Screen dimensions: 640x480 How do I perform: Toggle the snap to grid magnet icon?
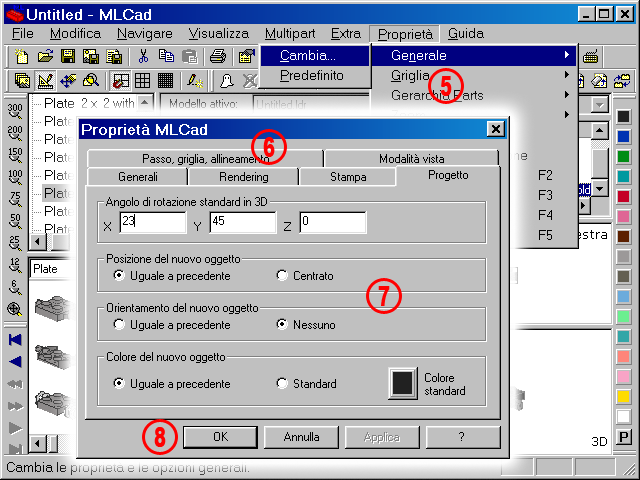coord(120,80)
